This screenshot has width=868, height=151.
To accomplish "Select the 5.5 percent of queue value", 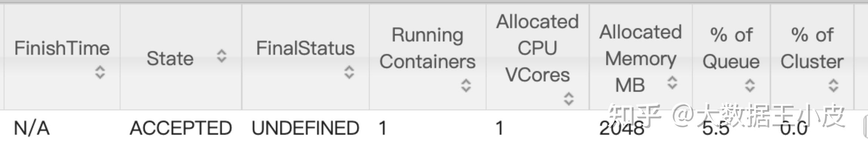I will click(716, 128).
